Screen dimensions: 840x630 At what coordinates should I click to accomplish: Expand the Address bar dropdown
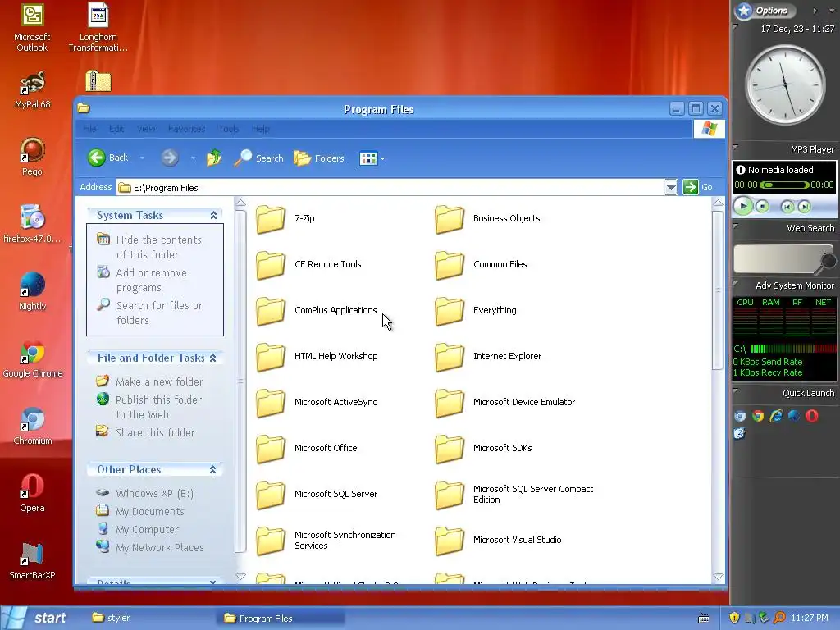point(670,187)
